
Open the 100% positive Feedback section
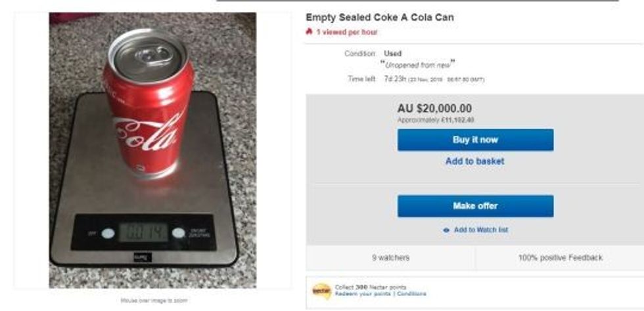560,258
